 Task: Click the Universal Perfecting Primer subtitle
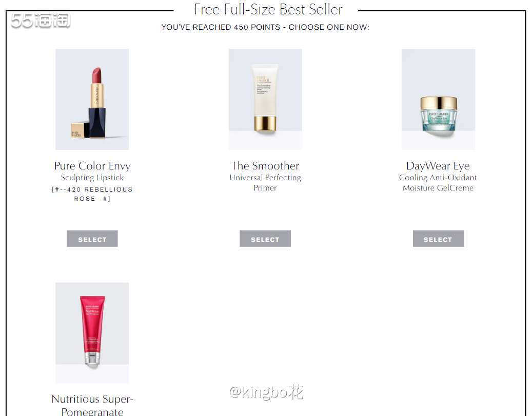(x=265, y=183)
